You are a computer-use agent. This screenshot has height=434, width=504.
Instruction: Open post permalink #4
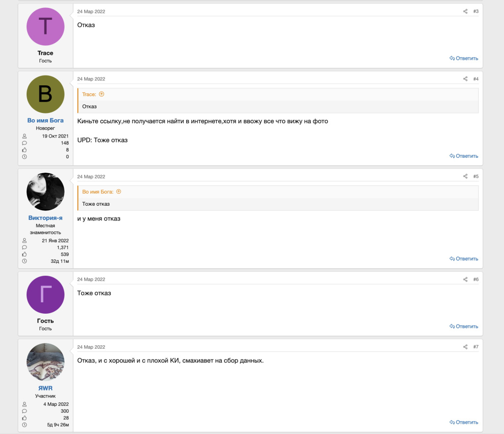[475, 79]
